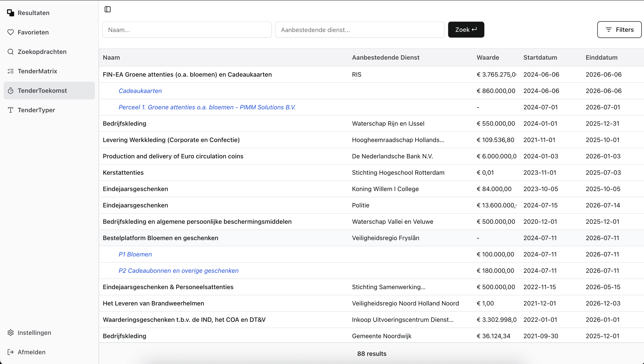Click the TenderToekomst clock icon
644x364 pixels.
(11, 91)
